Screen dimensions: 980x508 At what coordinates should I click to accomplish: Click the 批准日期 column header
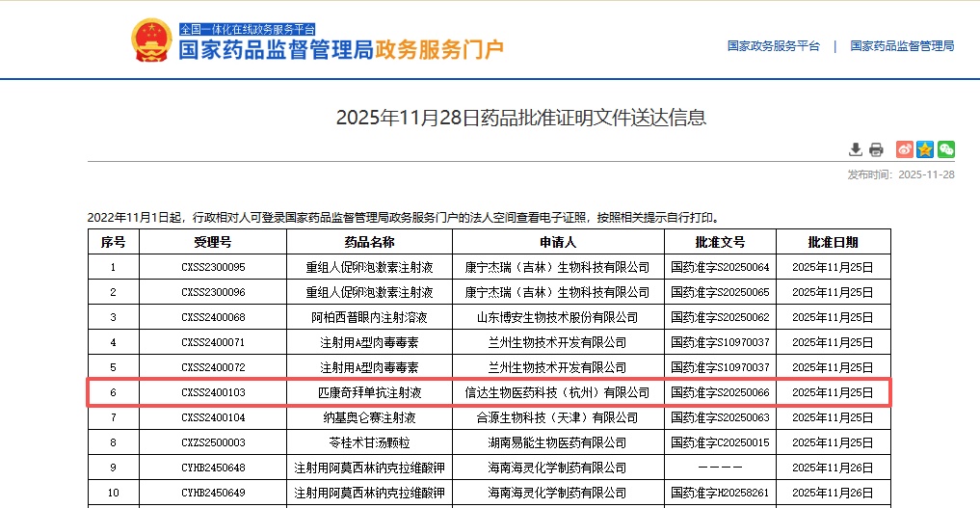[x=834, y=242]
